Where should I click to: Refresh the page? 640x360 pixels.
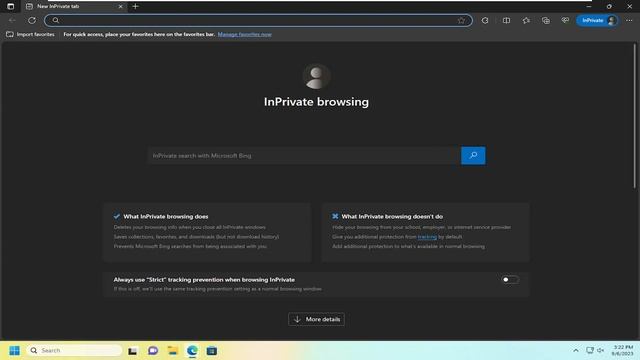(31, 20)
